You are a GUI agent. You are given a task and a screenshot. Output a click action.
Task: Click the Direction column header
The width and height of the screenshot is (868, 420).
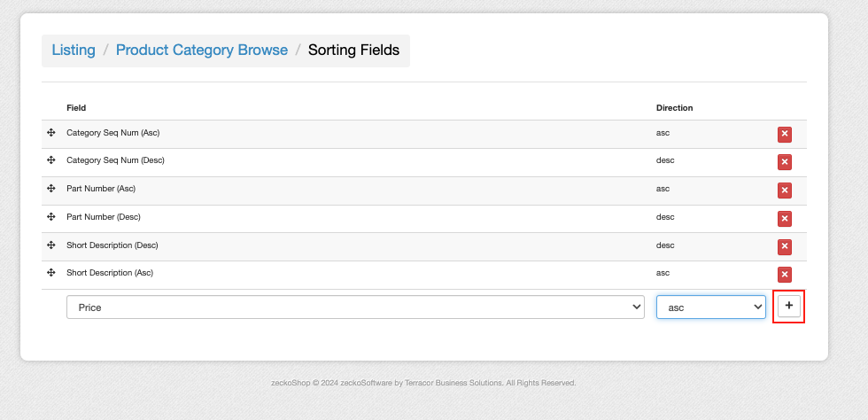pos(674,107)
